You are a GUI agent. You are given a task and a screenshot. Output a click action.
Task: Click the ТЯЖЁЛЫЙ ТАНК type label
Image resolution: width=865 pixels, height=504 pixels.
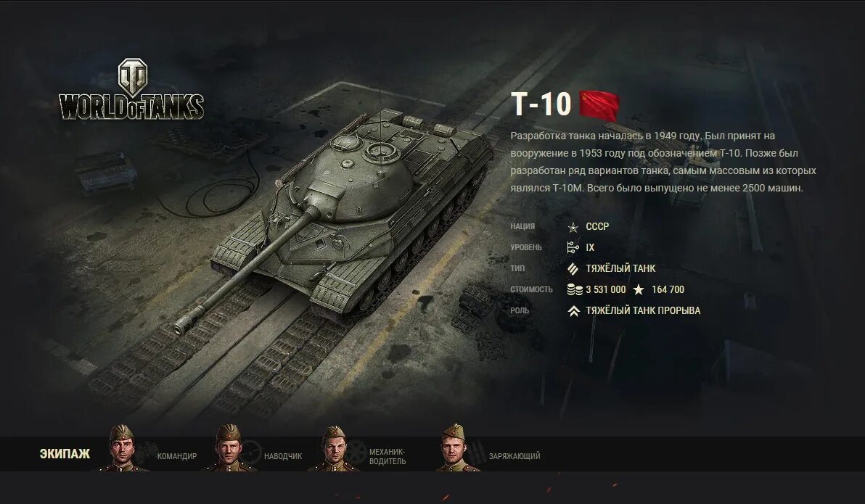click(x=620, y=268)
